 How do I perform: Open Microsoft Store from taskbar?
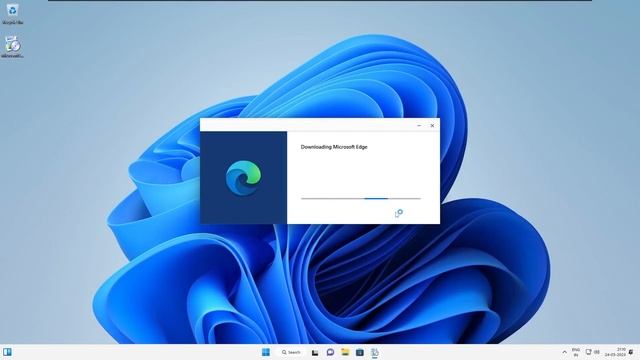pos(360,352)
